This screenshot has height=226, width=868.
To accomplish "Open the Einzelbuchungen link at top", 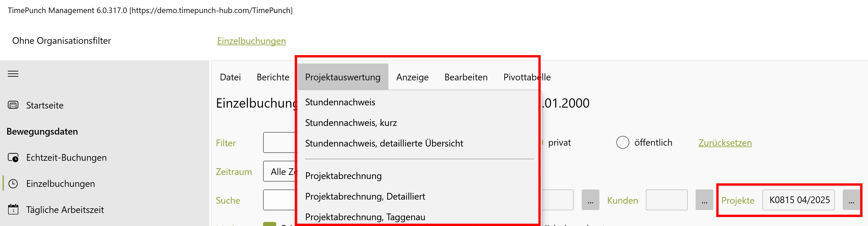I will point(251,40).
